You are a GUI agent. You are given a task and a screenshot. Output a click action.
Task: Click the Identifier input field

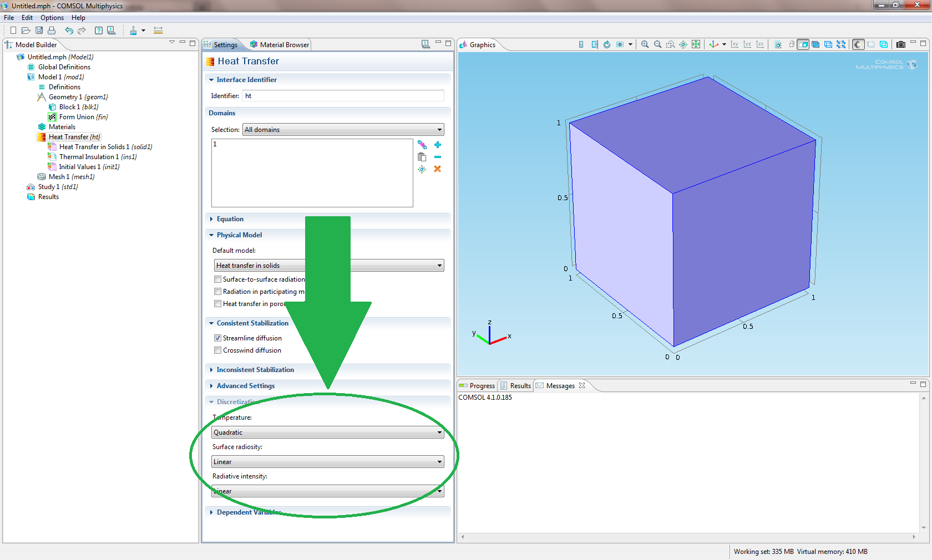pyautogui.click(x=343, y=96)
